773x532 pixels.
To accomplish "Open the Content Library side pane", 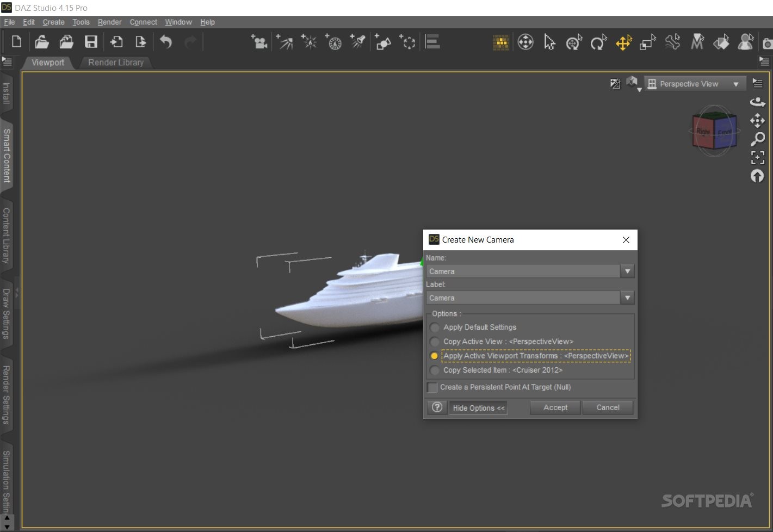I will [x=7, y=236].
